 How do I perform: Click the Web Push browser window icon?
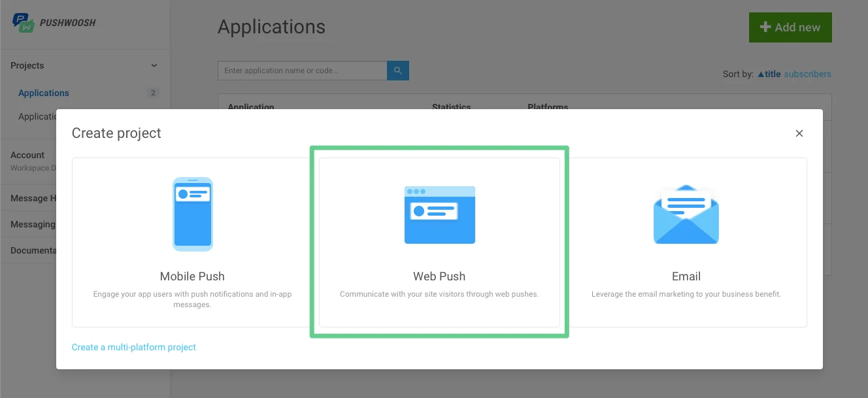coord(439,214)
